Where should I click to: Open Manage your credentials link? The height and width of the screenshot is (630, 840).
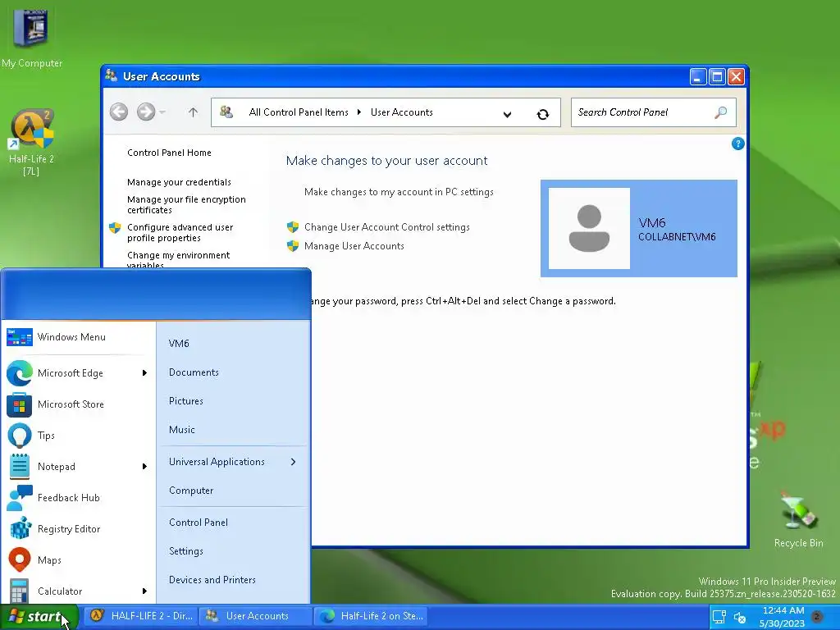(x=179, y=182)
